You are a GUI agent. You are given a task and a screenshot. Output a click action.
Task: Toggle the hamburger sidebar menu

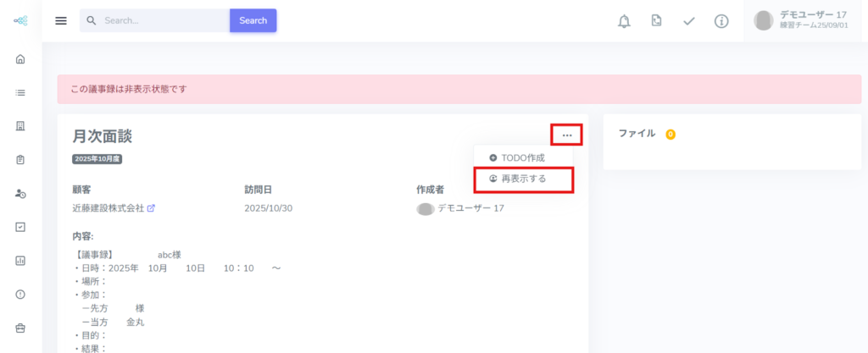[61, 20]
